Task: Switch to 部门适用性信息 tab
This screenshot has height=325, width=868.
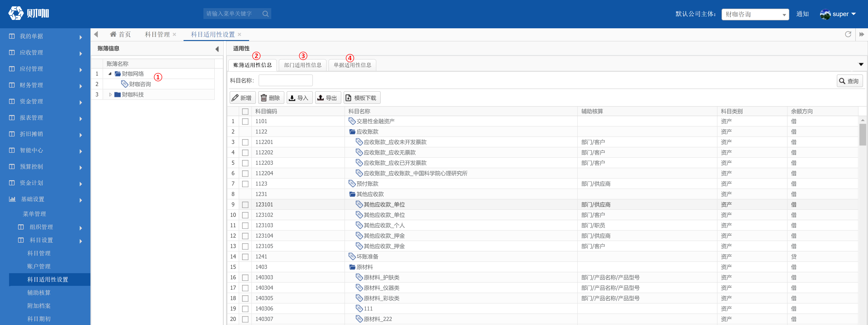Action: coord(303,65)
